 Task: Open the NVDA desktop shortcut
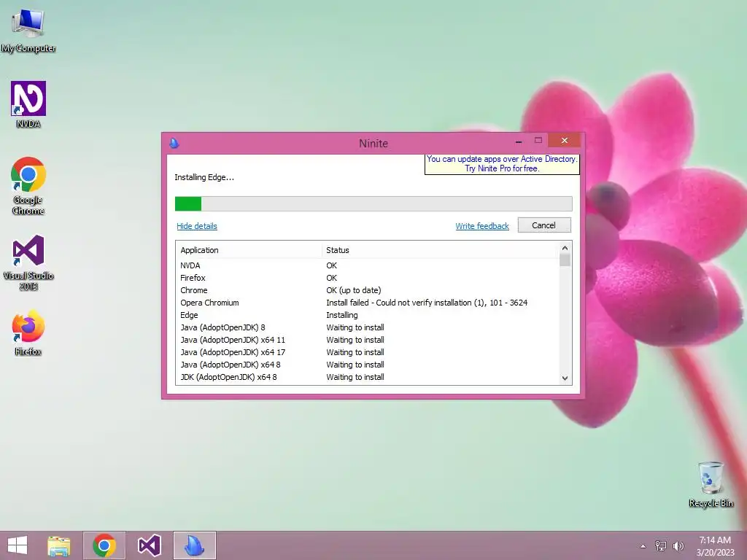coord(28,105)
